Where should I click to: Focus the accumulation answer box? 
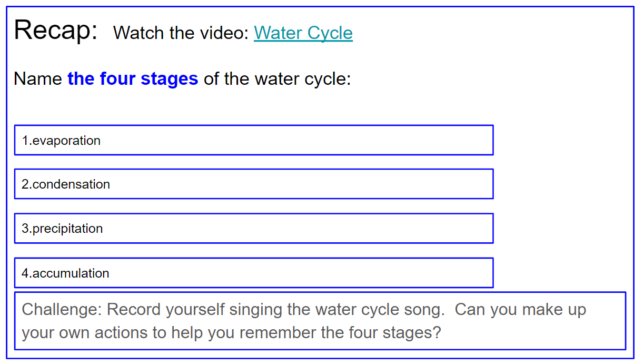click(x=253, y=273)
